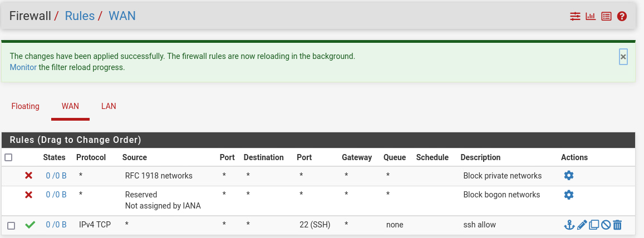The image size is (644, 238).
Task: Select the WAN tab
Action: (70, 106)
